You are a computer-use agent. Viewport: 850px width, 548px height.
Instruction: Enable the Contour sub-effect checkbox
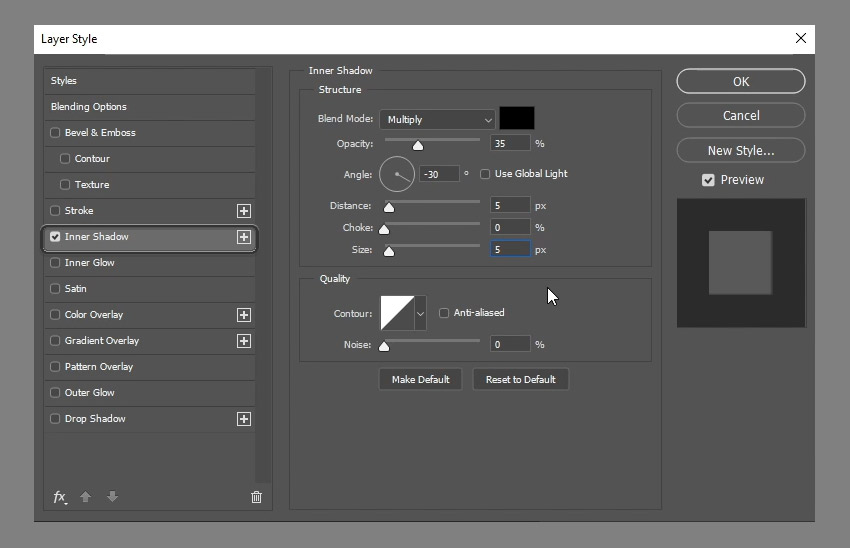(x=65, y=159)
